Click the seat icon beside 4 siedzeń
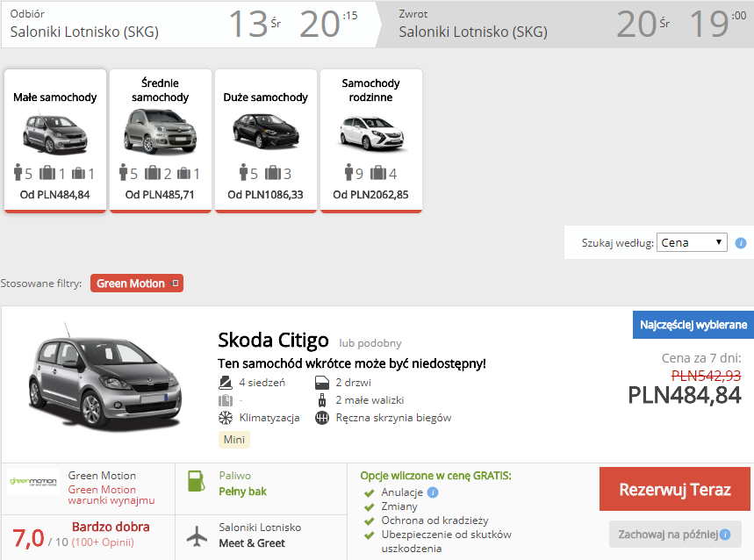The height and width of the screenshot is (560, 754). point(226,383)
